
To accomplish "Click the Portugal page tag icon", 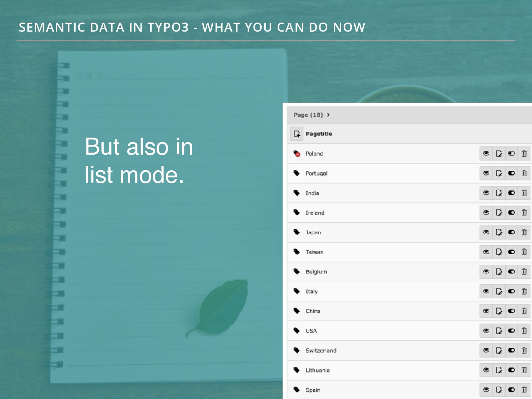I will (x=297, y=173).
